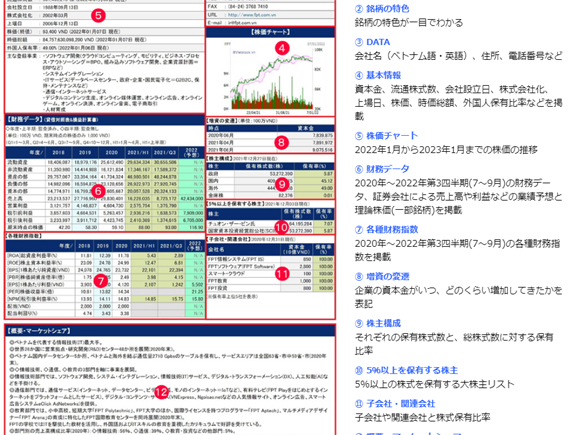Click the ② 銘柄の特色 heading
This screenshot has width=572, height=435.
click(x=382, y=8)
